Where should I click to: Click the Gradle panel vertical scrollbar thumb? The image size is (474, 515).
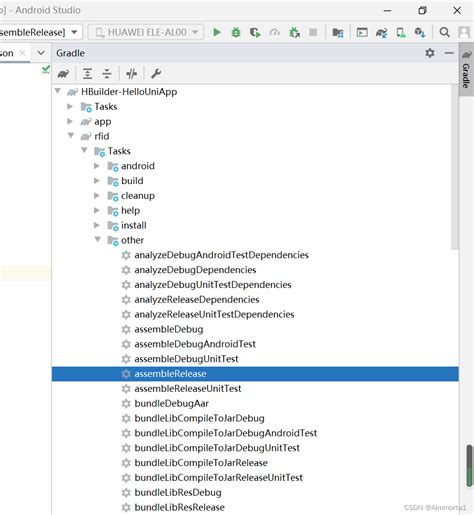tap(455, 167)
